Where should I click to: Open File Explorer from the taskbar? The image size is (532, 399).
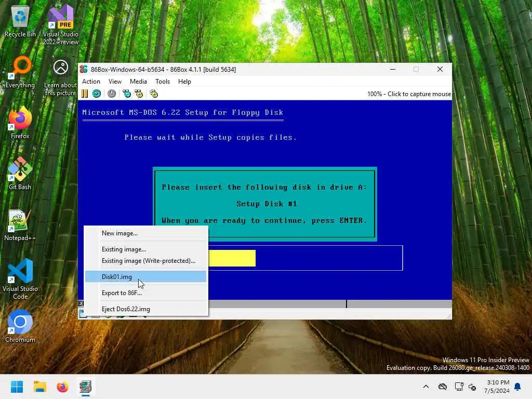[39, 387]
